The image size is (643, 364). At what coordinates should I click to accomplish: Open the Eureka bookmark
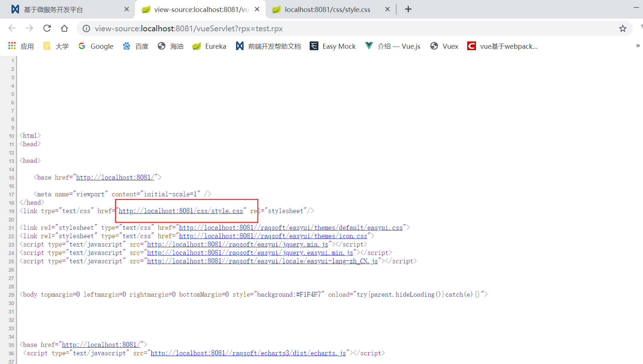pos(209,46)
